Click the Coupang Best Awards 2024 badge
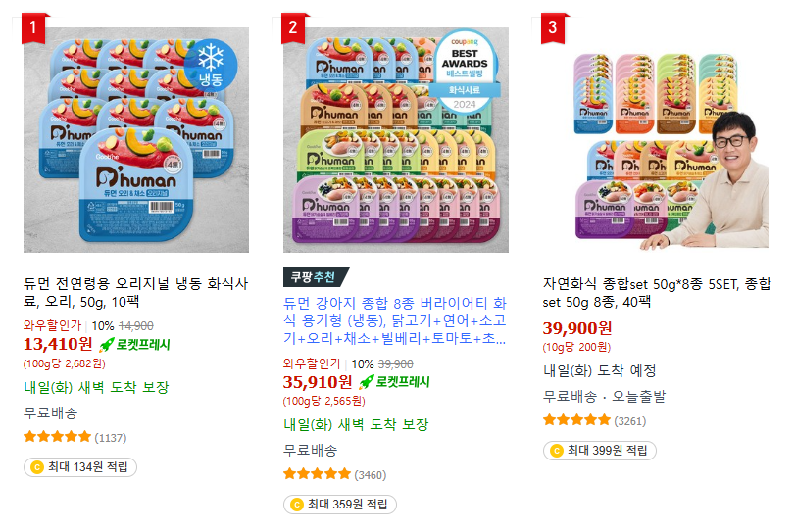Viewport: 795px width, 532px height. (465, 71)
